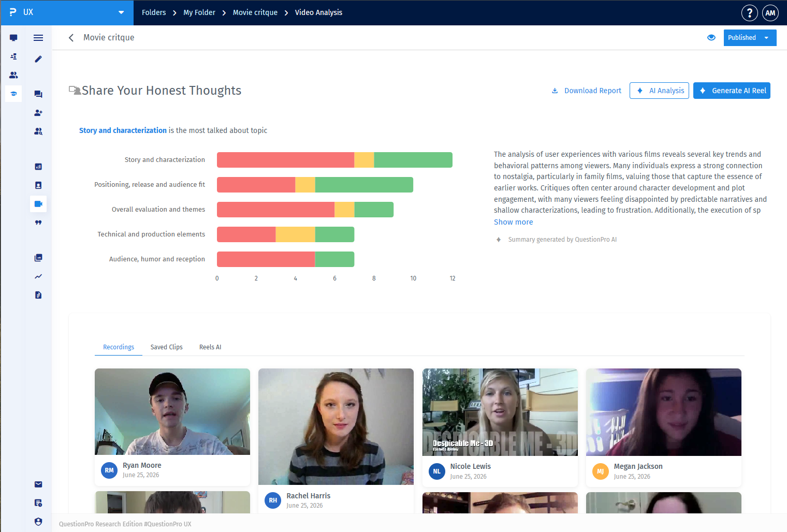Screen dimensions: 787x532
Task: Click the green segment of Story and characterization bar
Action: pos(413,160)
